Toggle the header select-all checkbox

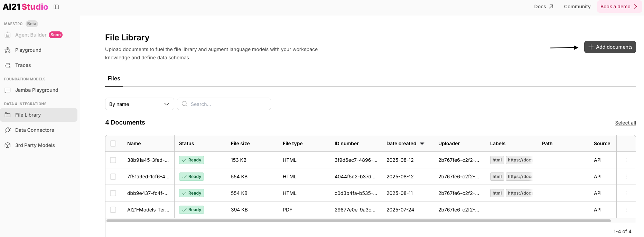coord(113,144)
